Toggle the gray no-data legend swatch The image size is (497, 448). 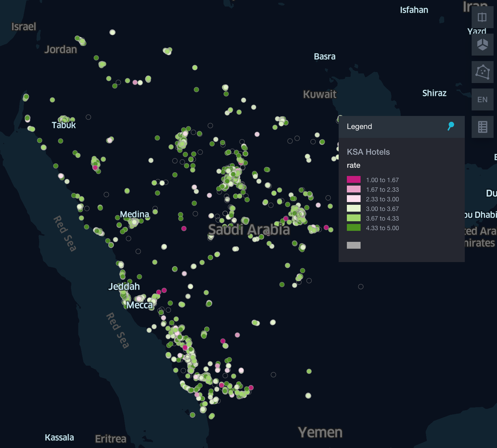(x=353, y=245)
